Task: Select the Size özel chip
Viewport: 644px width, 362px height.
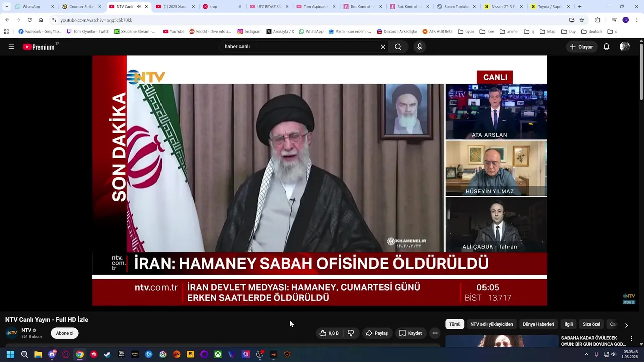Action: pyautogui.click(x=591, y=324)
